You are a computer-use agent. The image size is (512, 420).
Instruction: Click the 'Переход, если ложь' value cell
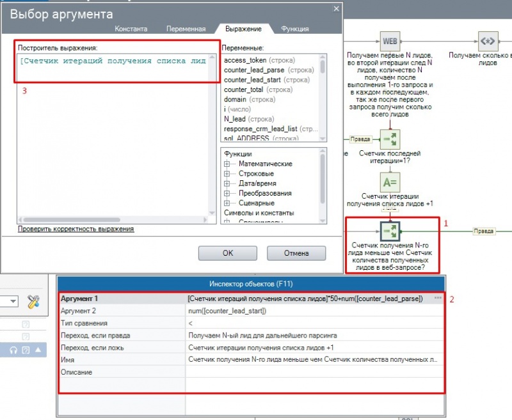pos(314,348)
